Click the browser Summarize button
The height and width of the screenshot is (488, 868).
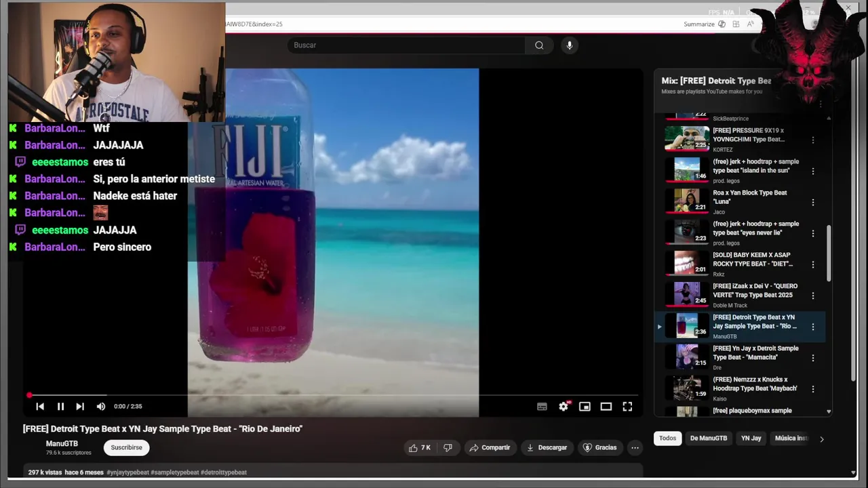[x=699, y=24]
